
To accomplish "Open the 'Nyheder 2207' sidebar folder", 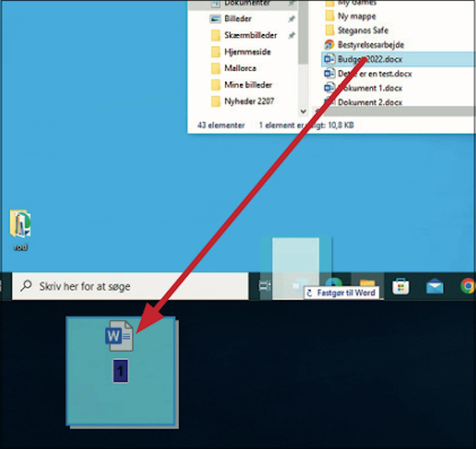I will (242, 101).
